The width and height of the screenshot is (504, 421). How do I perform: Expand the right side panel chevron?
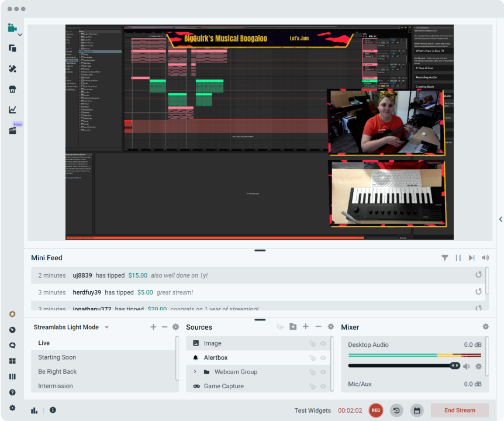(500, 219)
